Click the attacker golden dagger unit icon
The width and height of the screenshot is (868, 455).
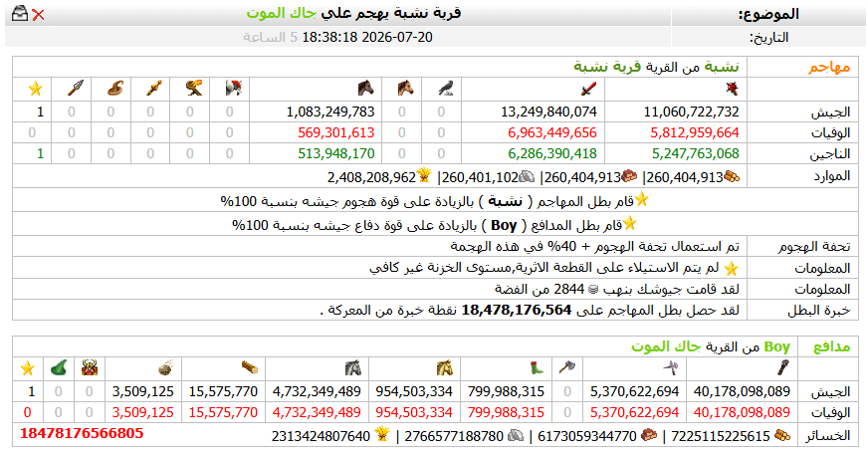[154, 88]
